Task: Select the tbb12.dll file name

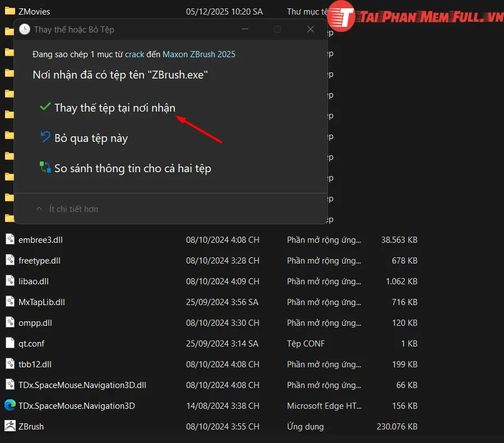Action: tap(35, 364)
